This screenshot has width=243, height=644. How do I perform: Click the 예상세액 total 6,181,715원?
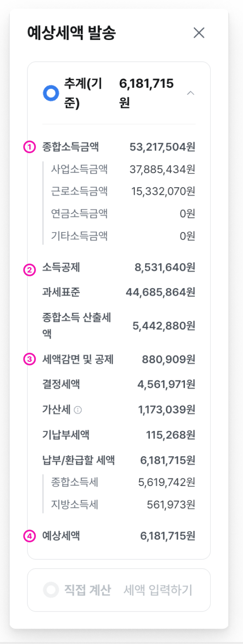point(168,536)
